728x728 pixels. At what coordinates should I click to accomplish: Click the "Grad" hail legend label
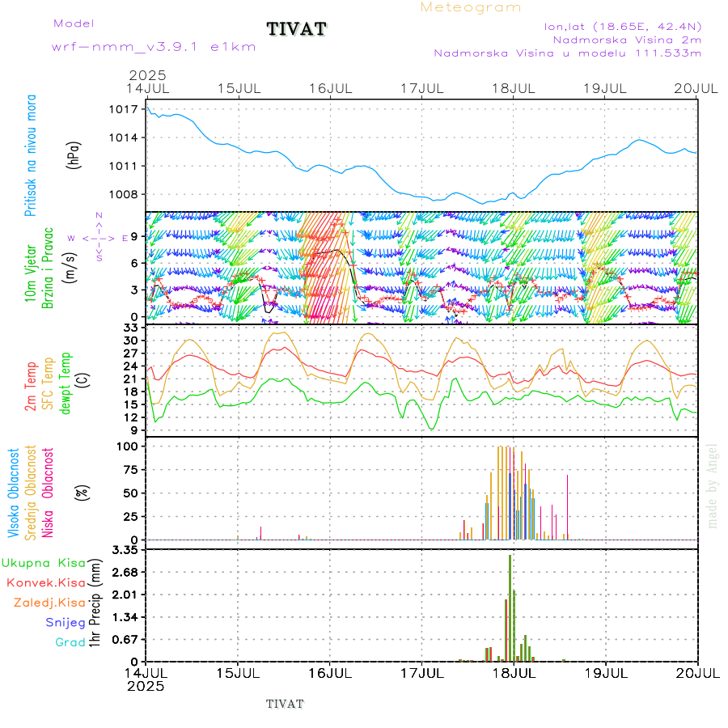(x=70, y=642)
